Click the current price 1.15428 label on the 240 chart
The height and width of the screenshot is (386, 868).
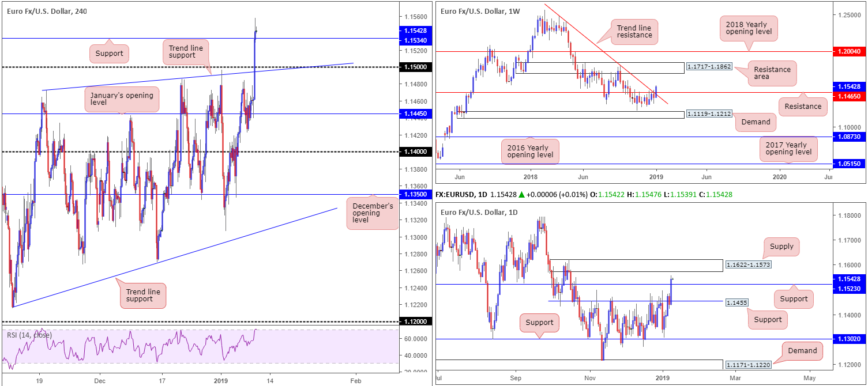414,30
